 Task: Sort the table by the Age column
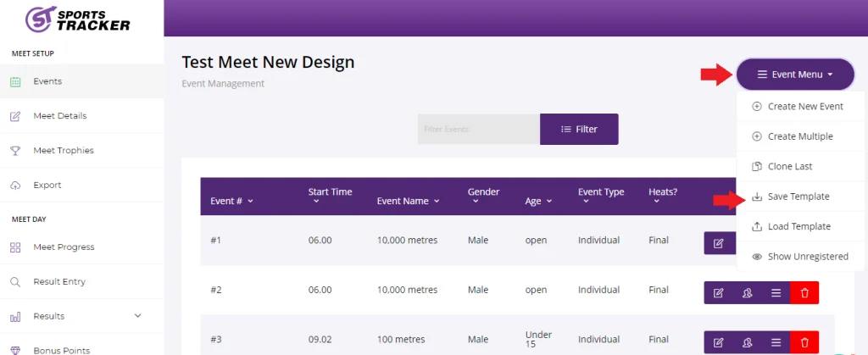click(x=538, y=201)
